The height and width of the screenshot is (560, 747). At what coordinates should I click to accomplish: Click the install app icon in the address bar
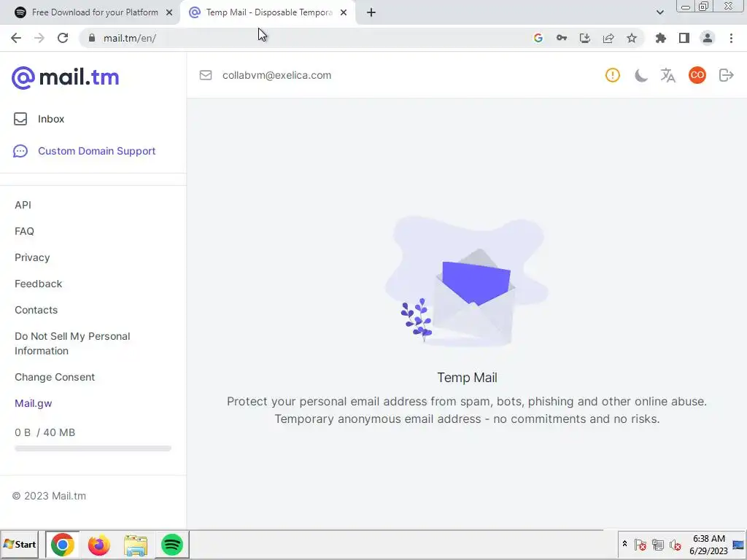tap(585, 38)
